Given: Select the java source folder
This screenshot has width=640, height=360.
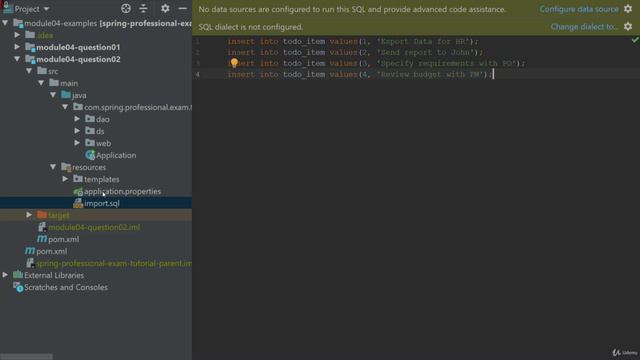Looking at the screenshot, I should tap(79, 96).
